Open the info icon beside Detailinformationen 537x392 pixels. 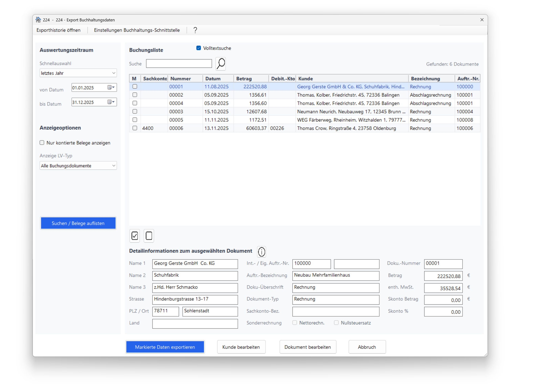[x=261, y=252]
